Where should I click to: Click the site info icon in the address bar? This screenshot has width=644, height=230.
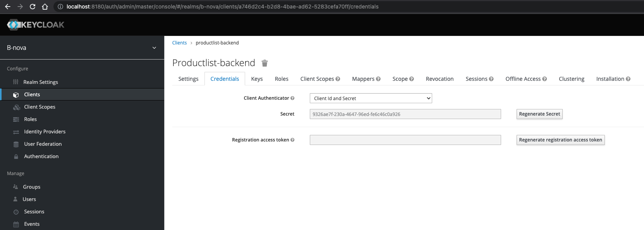click(x=60, y=7)
